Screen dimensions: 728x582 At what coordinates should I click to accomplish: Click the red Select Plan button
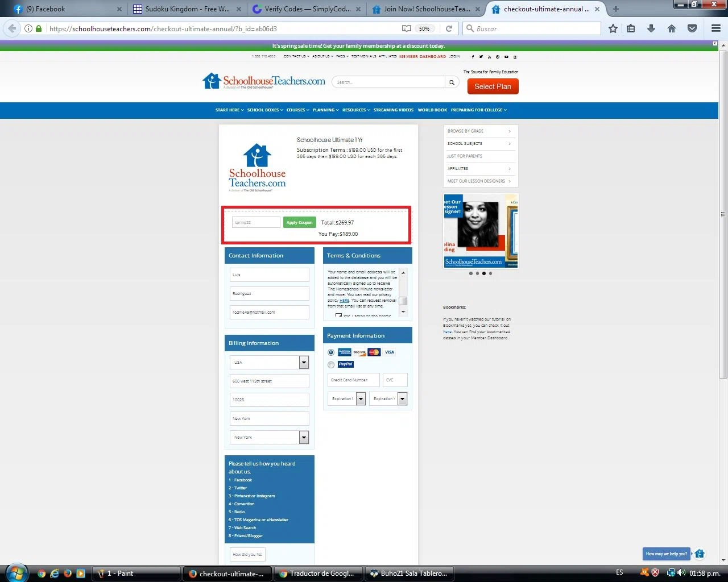click(493, 86)
